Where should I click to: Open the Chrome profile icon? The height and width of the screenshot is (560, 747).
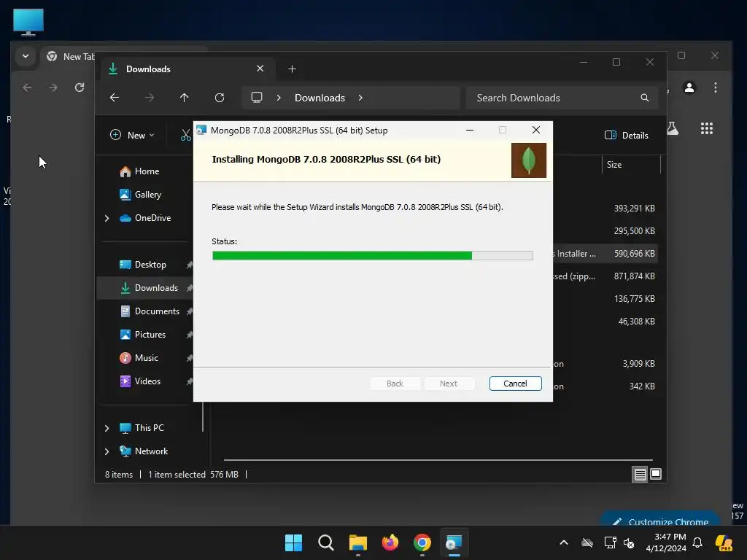(689, 87)
